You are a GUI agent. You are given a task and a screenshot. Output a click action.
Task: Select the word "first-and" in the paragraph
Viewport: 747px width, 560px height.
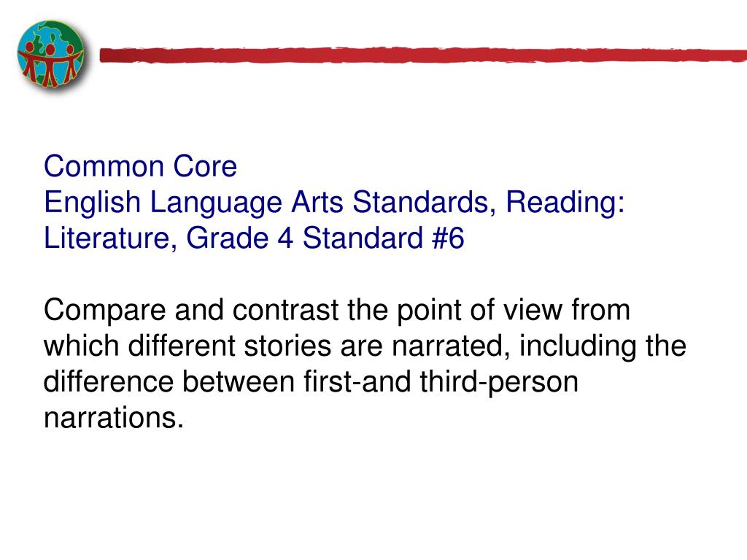(x=357, y=381)
